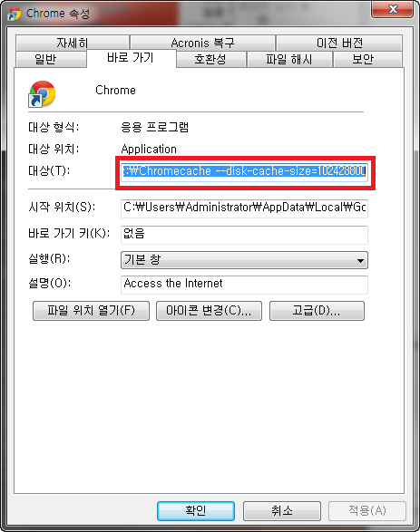
Task: Open the 파일 해시 tab
Action: 289,60
